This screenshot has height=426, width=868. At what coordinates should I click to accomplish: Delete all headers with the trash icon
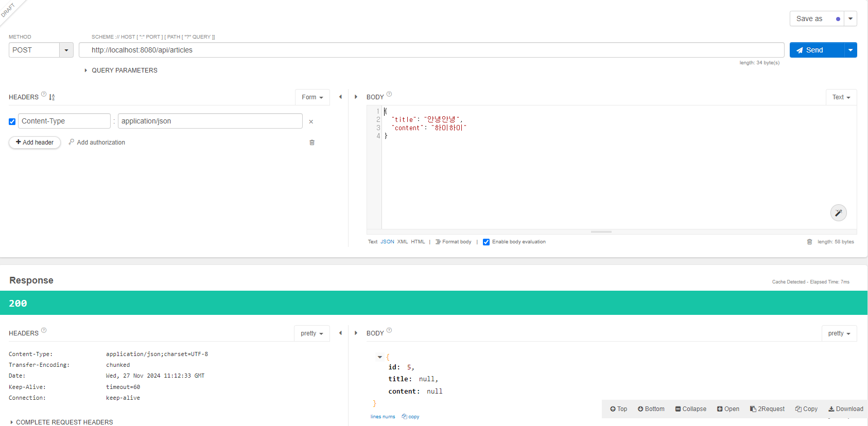coord(312,143)
